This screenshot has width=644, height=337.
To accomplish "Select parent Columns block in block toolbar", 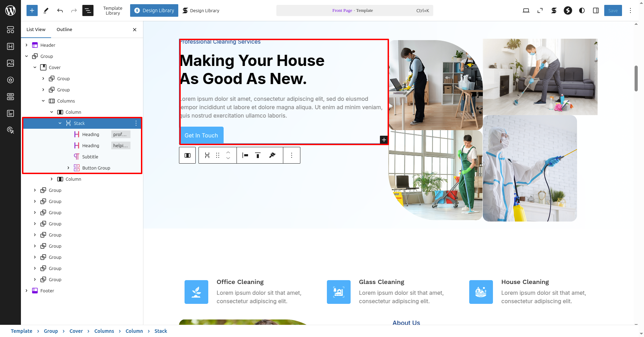I will 187,155.
